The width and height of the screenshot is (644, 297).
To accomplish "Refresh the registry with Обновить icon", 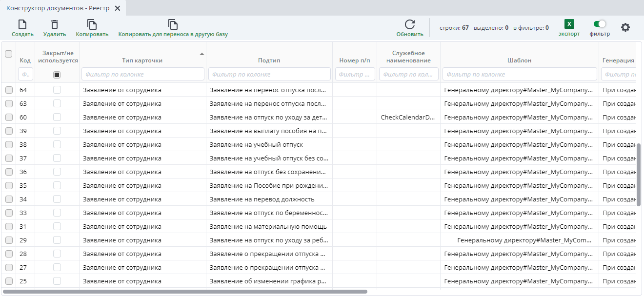I will (x=410, y=25).
